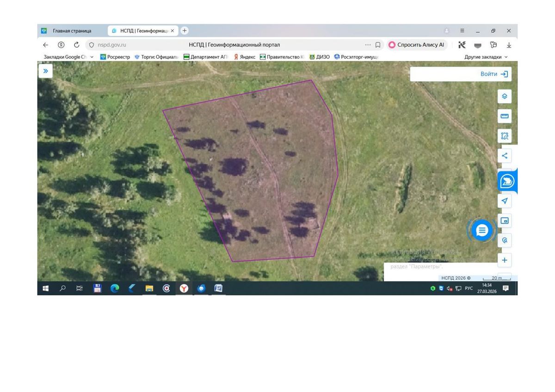Open the map layers panel
Image resolution: width=555 pixels, height=392 pixels.
[505, 96]
